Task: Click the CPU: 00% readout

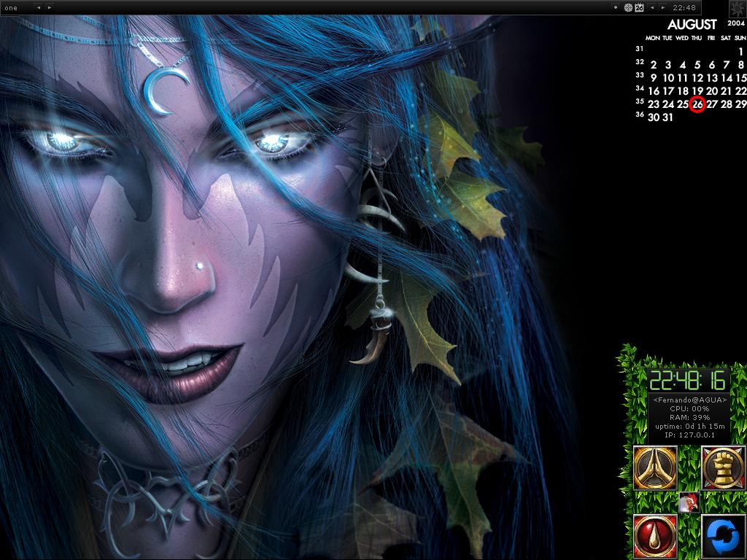Action: 689,408
